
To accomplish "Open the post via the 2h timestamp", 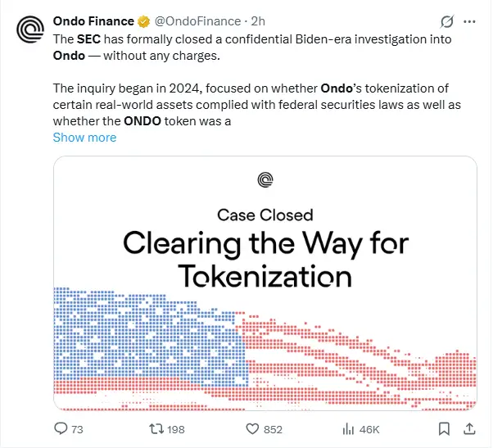I will pyautogui.click(x=258, y=20).
